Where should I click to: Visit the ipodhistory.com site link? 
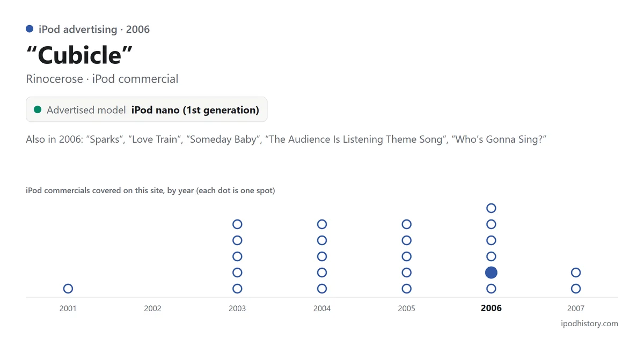(x=589, y=324)
